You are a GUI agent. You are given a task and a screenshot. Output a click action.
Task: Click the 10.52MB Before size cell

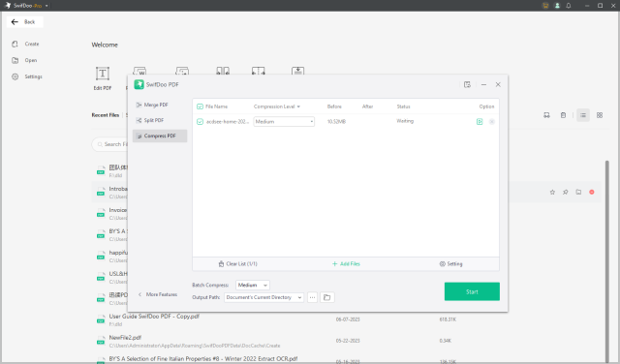336,122
